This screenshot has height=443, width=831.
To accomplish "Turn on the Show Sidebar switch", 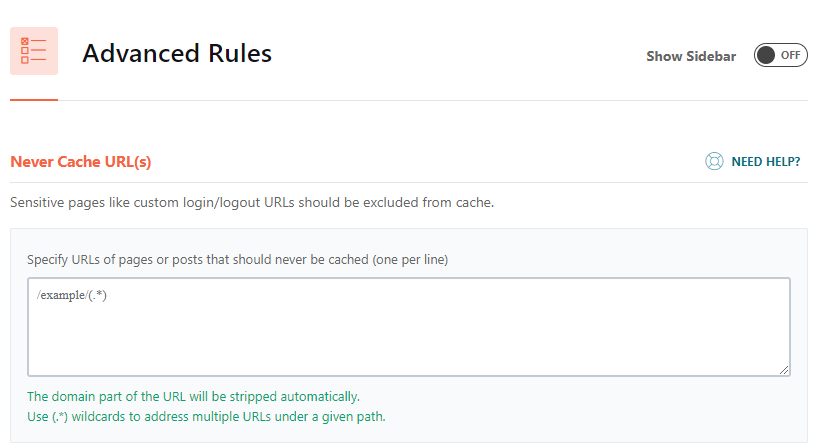I will [x=781, y=55].
